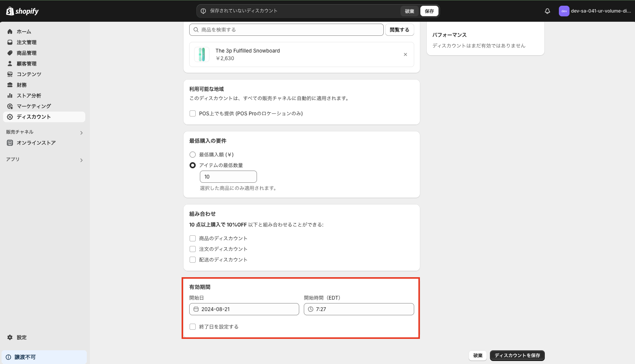Navigate to コンテンツ in the sidebar
This screenshot has width=635, height=364.
[x=10, y=74]
